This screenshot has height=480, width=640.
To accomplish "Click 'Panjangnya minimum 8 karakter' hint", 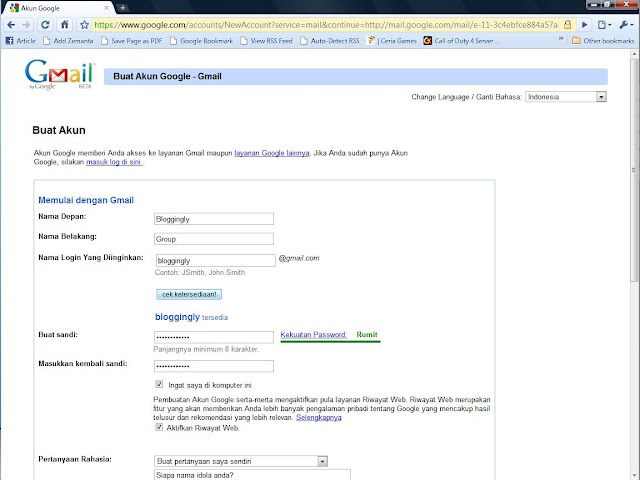I will click(x=206, y=349).
